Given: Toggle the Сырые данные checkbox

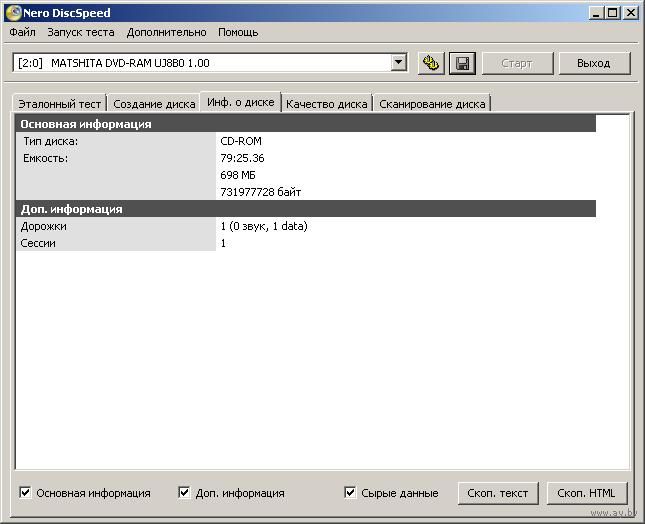Looking at the screenshot, I should coord(350,492).
